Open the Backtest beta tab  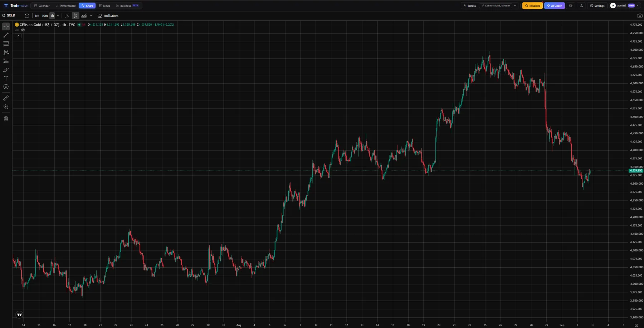coord(127,6)
